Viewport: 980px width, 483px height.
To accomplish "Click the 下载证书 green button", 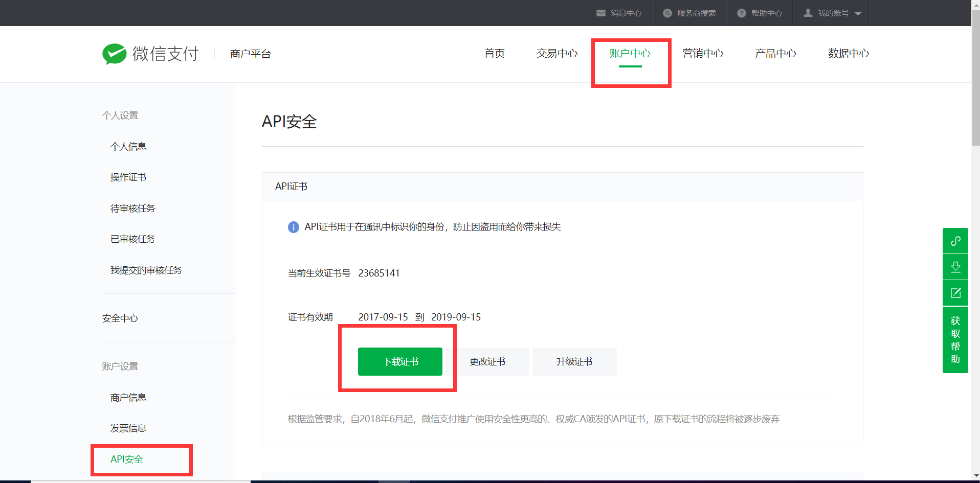I will click(400, 361).
